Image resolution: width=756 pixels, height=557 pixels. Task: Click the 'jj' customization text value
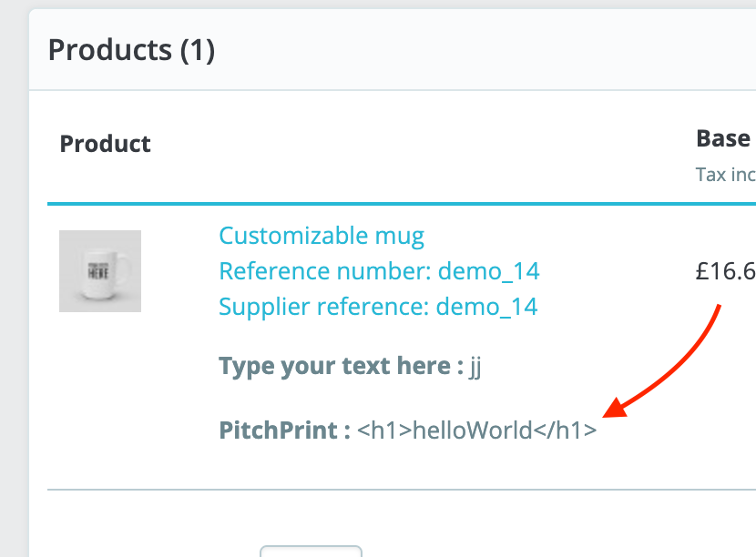475,367
